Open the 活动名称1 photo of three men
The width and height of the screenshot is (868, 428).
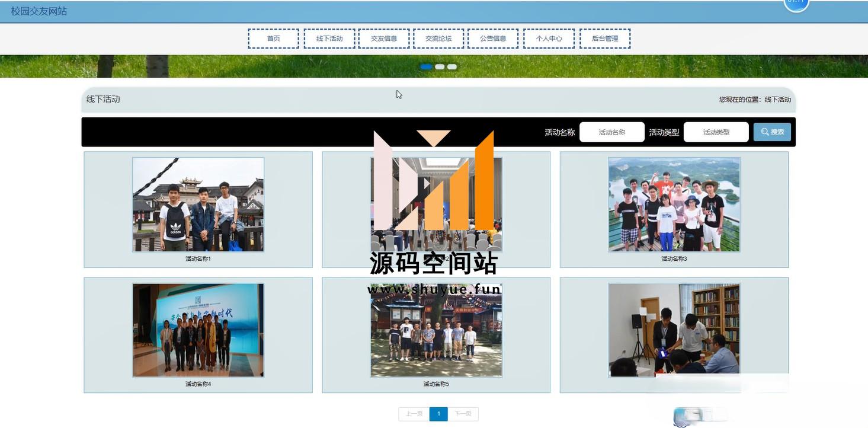(x=198, y=205)
